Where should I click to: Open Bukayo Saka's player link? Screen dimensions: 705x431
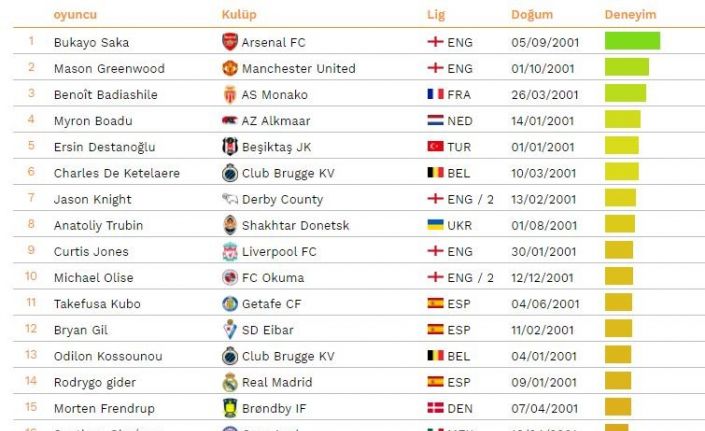click(91, 43)
